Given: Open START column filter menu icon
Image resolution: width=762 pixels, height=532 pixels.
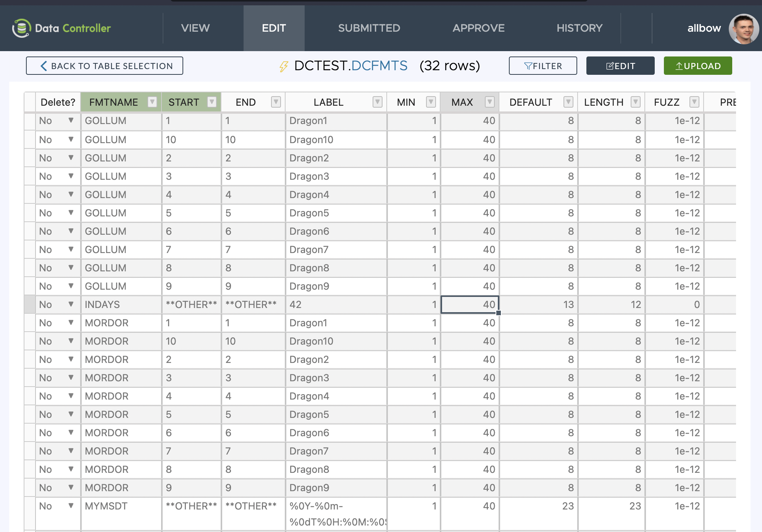Looking at the screenshot, I should pos(211,102).
